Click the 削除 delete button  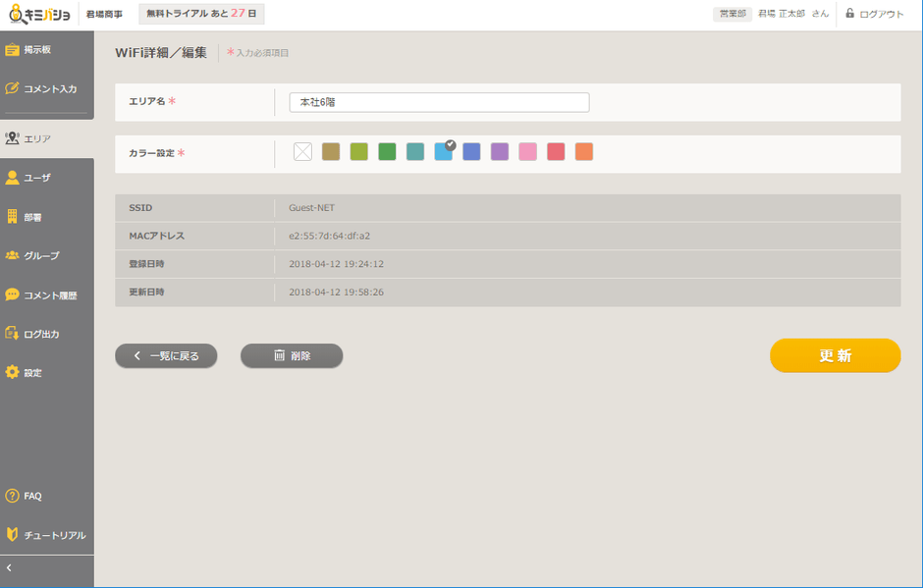point(292,356)
